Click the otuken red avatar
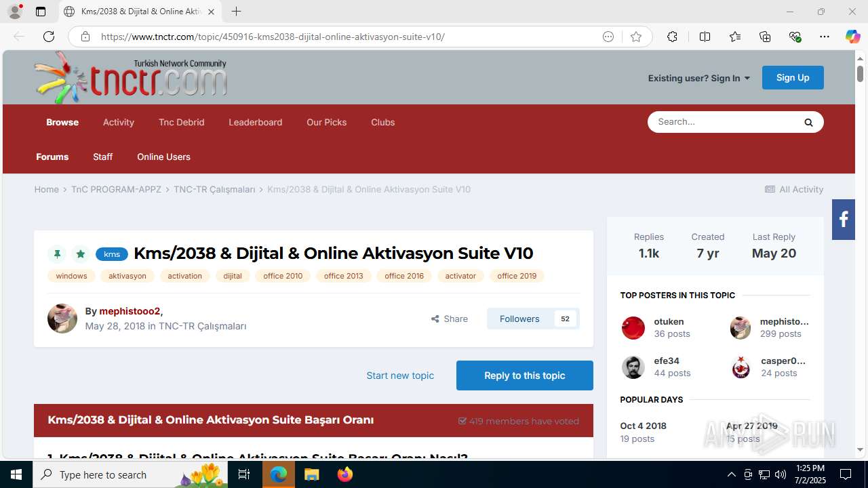This screenshot has width=868, height=488. coord(633,328)
